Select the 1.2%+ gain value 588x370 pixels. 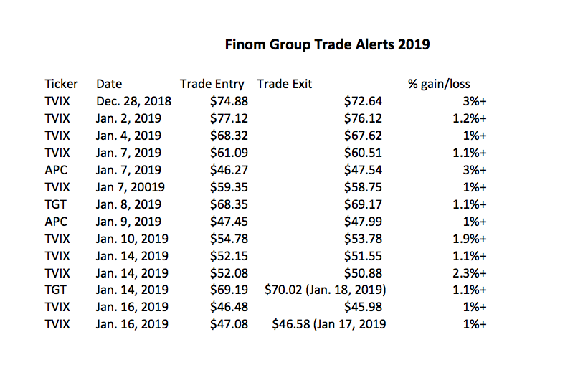coord(470,118)
